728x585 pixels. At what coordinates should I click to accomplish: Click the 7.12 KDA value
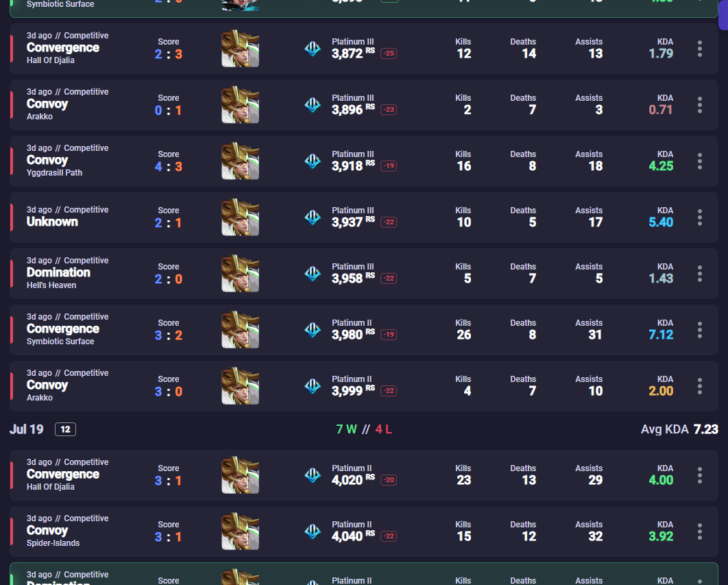point(661,335)
